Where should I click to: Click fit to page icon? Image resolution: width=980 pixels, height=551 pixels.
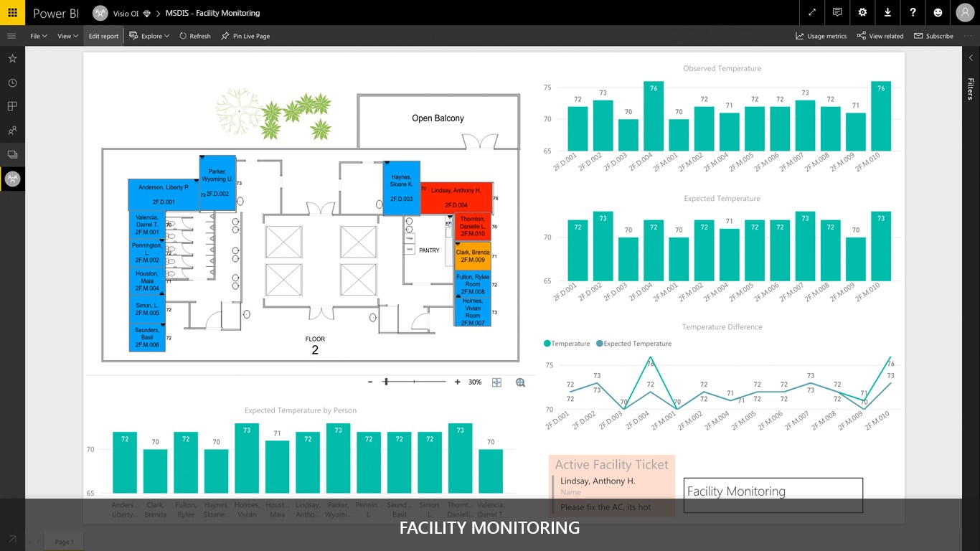[496, 382]
